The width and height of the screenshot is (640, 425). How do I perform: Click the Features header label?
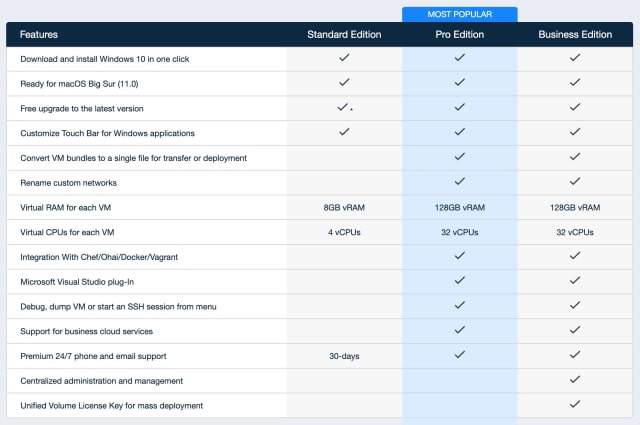pos(39,34)
